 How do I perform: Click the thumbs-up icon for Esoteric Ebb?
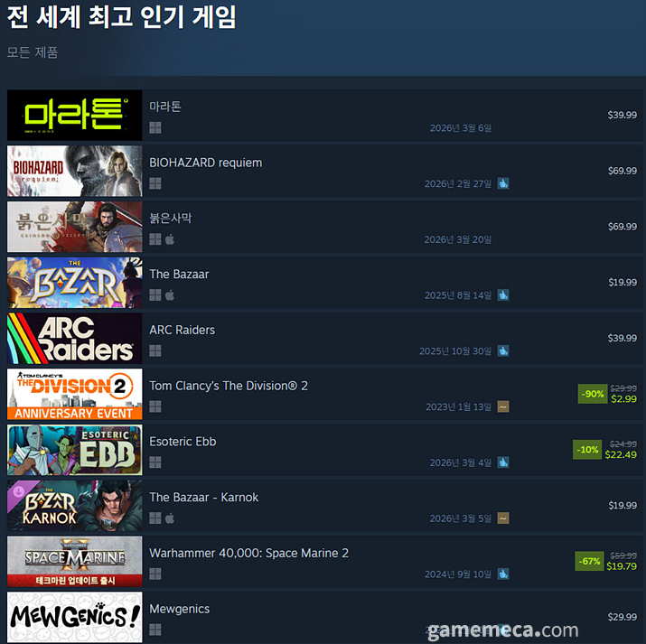point(503,462)
